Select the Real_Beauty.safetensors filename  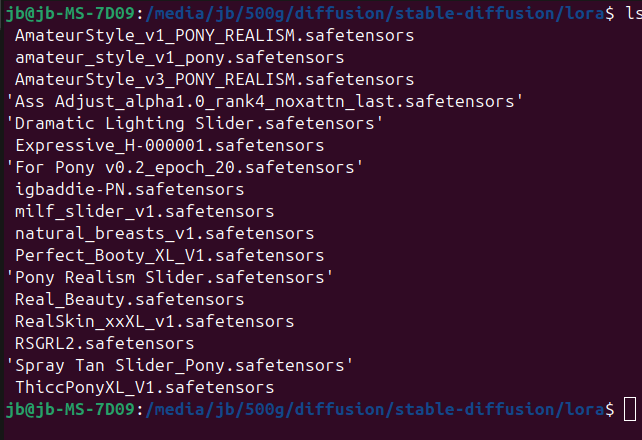[125, 299]
